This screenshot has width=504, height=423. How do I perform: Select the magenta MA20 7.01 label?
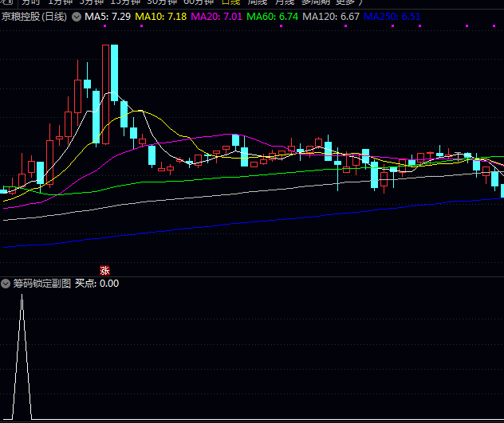point(217,17)
